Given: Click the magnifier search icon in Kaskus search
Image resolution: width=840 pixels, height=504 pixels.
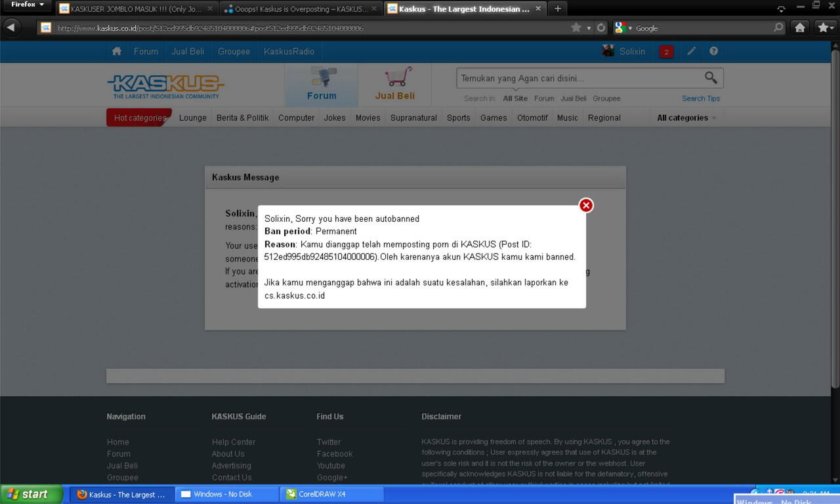Looking at the screenshot, I should pos(711,77).
